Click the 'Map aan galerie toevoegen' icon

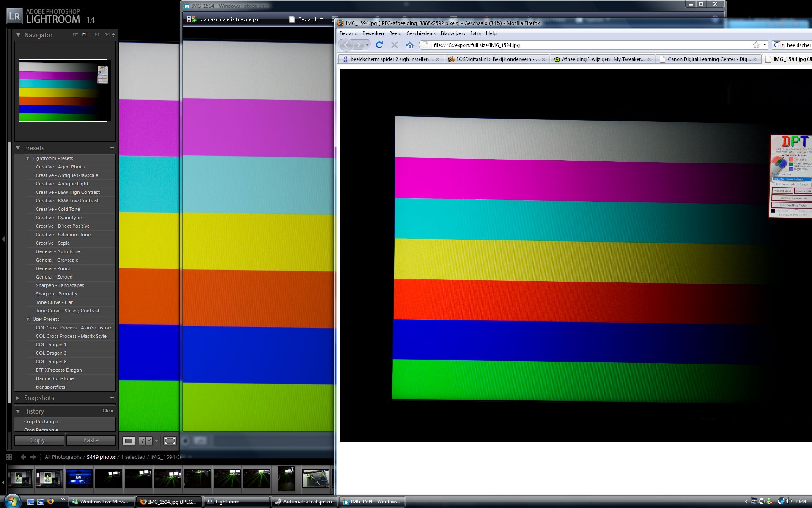pos(192,19)
